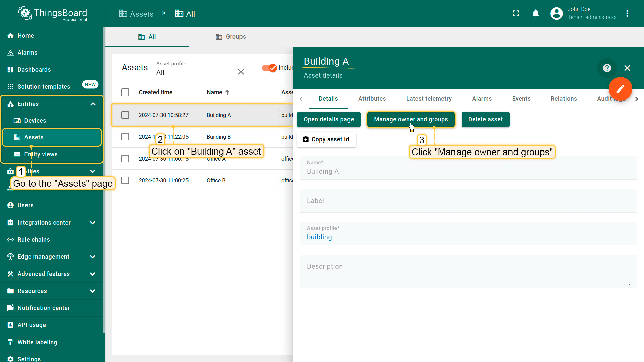Clear the Asset profile filter

241,72
